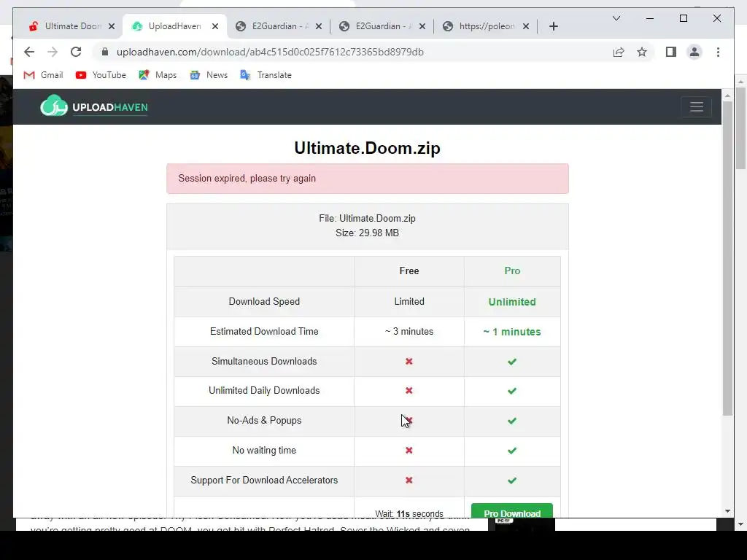Close the first E2Guardian tab

click(319, 26)
